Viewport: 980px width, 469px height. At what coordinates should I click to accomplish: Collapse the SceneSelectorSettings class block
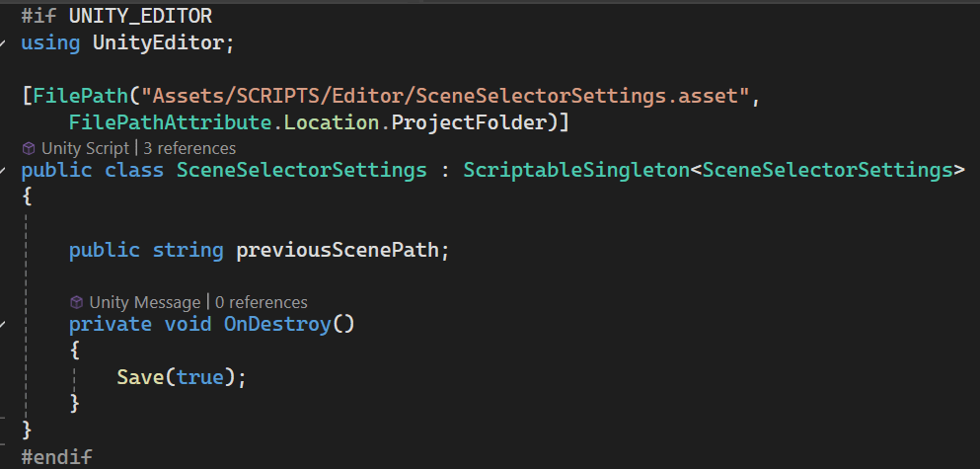[4, 170]
